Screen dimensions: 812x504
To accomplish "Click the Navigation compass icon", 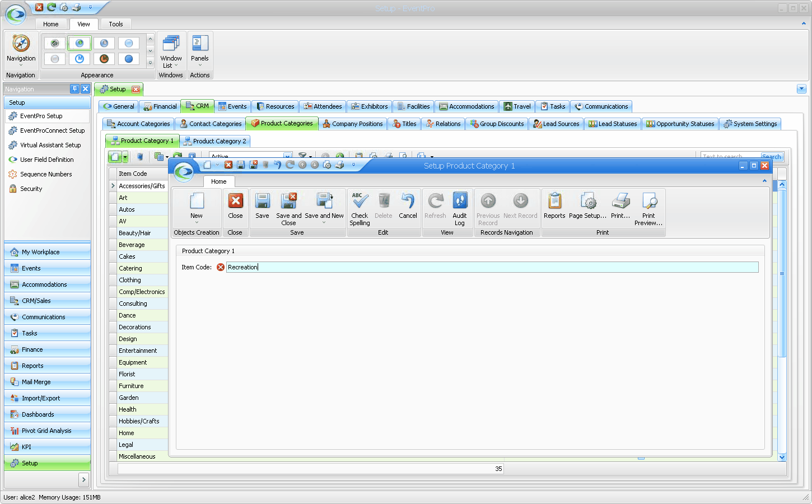I will (x=21, y=44).
